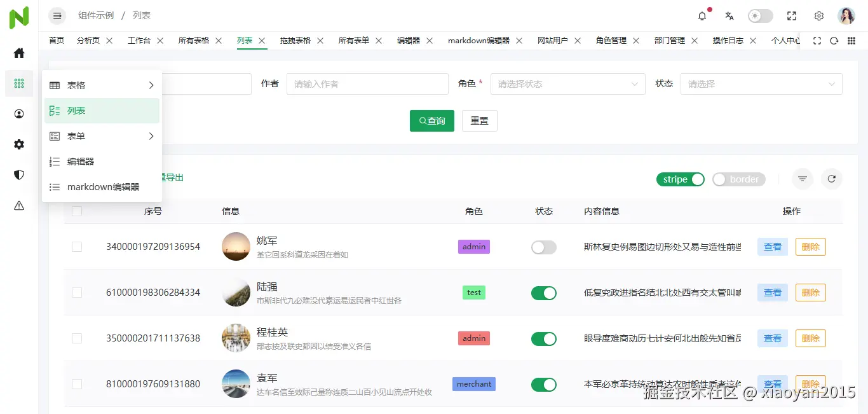Open notifications bell icon
The image size is (868, 414).
click(x=702, y=16)
